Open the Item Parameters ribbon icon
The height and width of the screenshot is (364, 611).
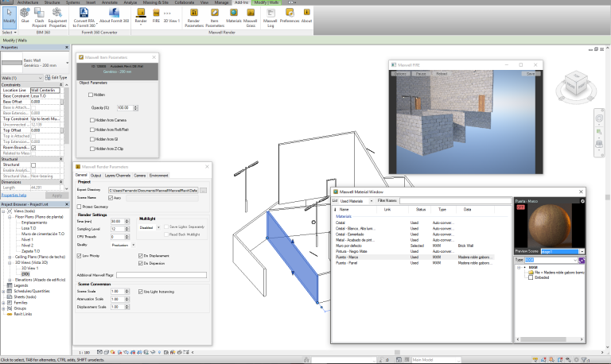[x=214, y=17]
